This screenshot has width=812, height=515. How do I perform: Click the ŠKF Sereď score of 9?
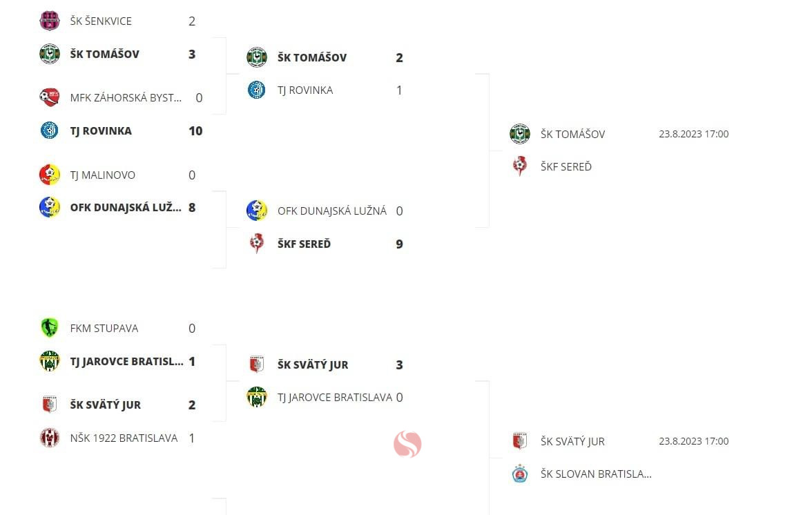(x=399, y=244)
